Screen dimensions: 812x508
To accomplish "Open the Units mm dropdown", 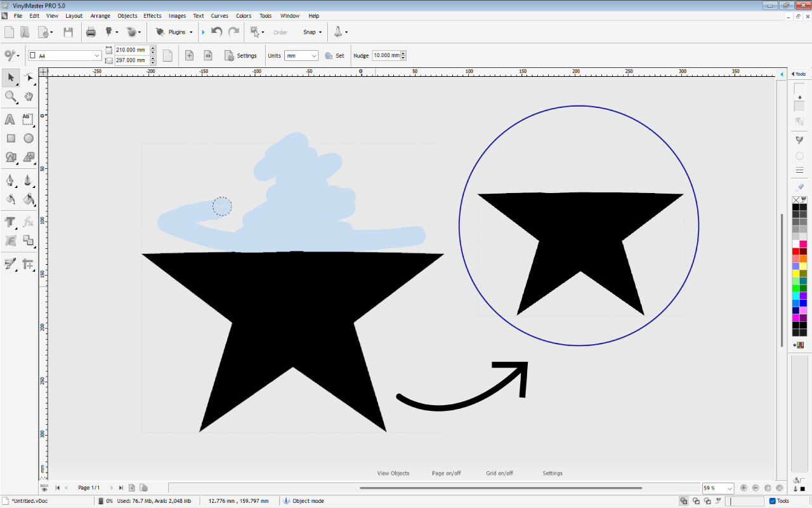I will (315, 55).
